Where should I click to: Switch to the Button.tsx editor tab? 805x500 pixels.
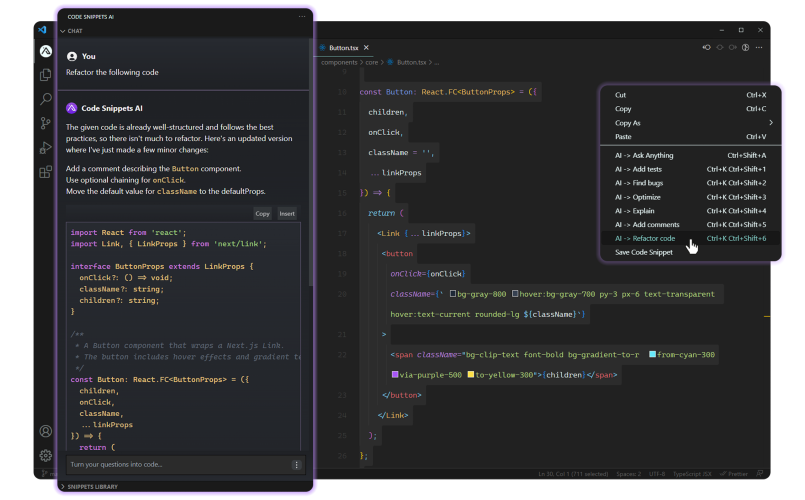(x=343, y=48)
